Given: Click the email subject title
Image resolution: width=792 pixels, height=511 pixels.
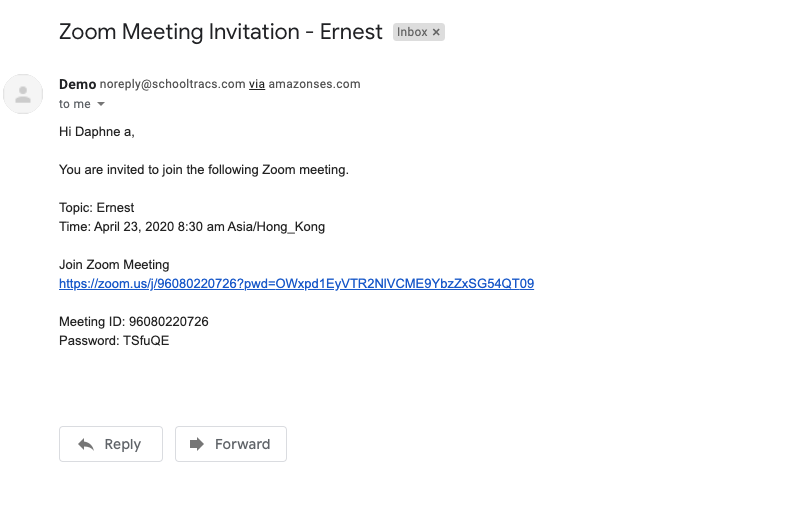Looking at the screenshot, I should [x=221, y=31].
